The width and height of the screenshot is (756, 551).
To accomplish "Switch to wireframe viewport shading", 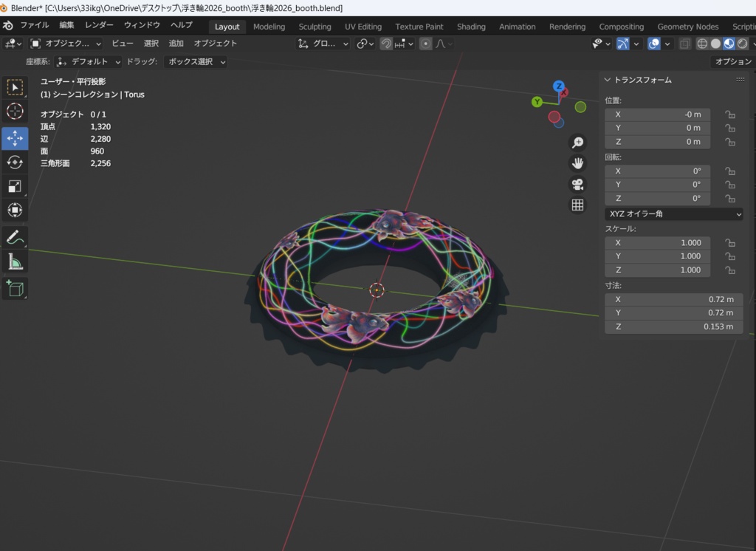I will click(x=703, y=44).
